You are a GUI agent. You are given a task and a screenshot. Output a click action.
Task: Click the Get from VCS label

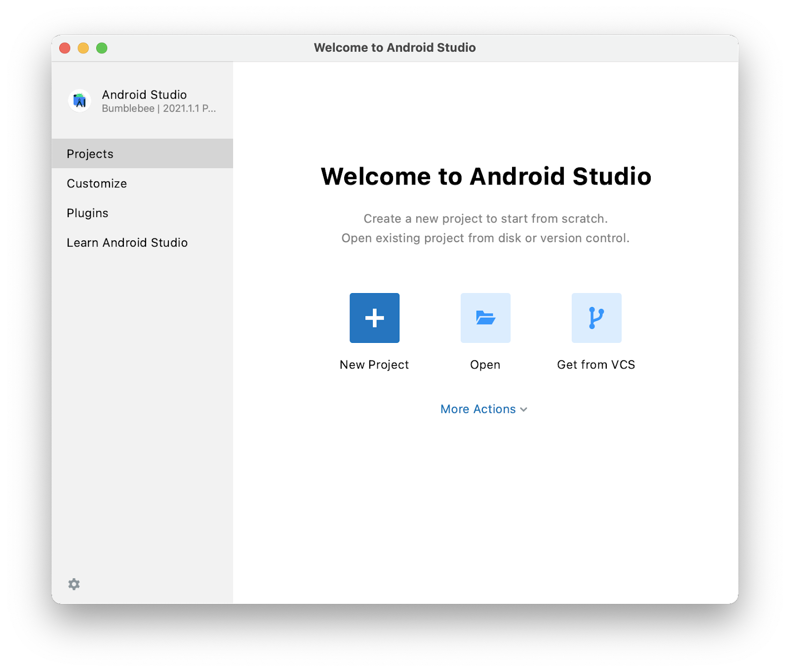(x=595, y=365)
